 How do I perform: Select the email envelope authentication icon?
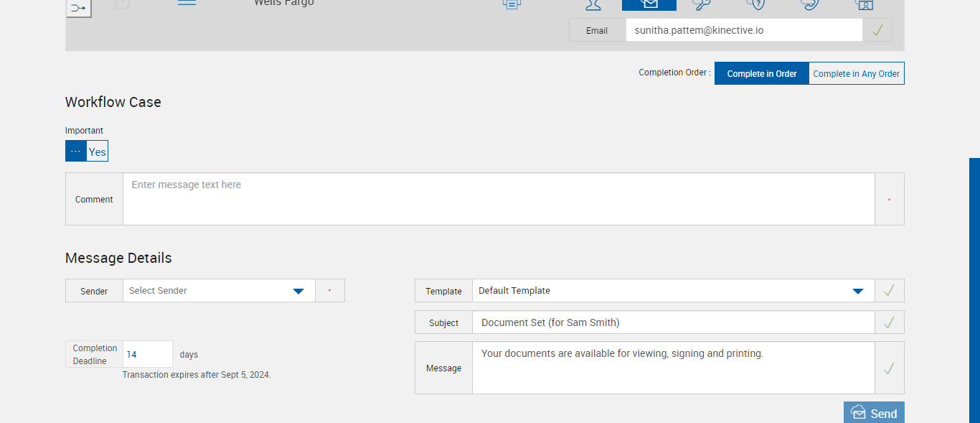649,4
